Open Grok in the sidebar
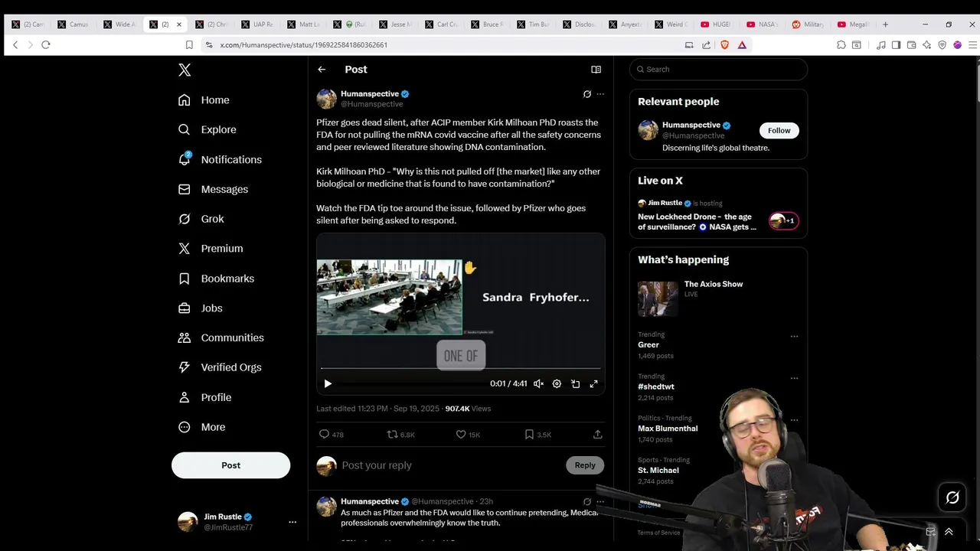The image size is (980, 551). pyautogui.click(x=201, y=219)
